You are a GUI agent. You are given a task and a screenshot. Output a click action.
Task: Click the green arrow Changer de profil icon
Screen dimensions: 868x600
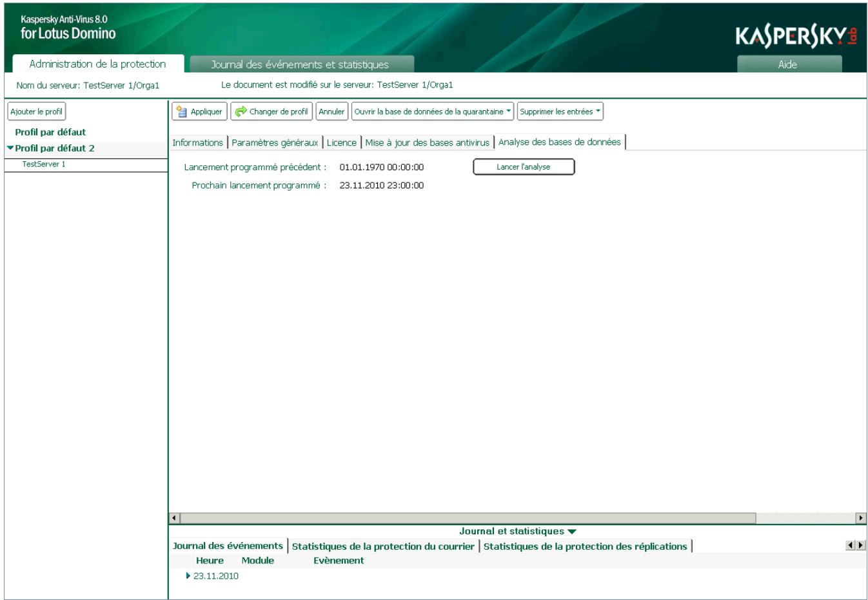pyautogui.click(x=241, y=111)
